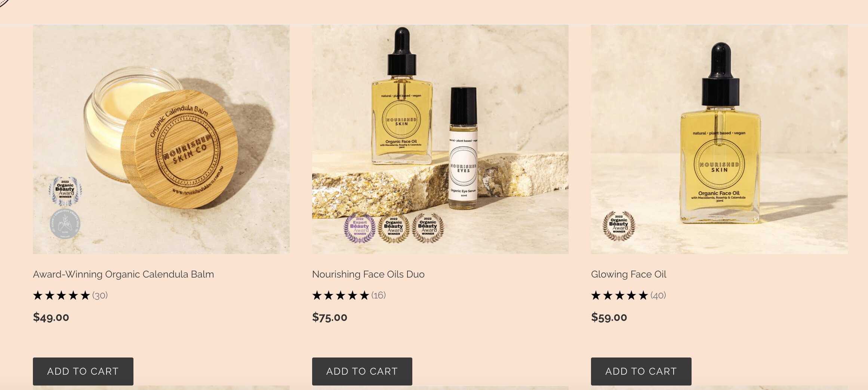Click the Calendula Balm star rating
Screen dimensions: 868x390
(x=62, y=295)
